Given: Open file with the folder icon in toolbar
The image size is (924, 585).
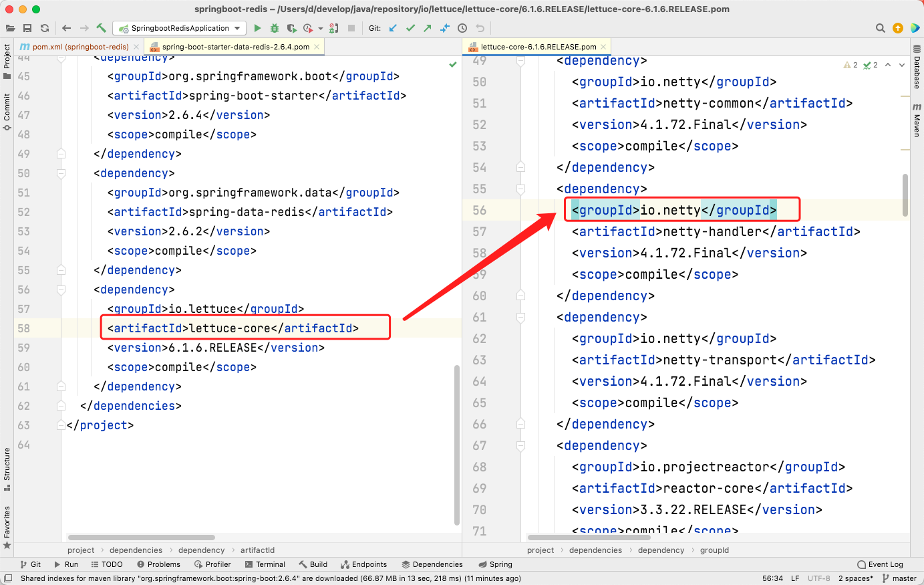Looking at the screenshot, I should click(x=10, y=28).
